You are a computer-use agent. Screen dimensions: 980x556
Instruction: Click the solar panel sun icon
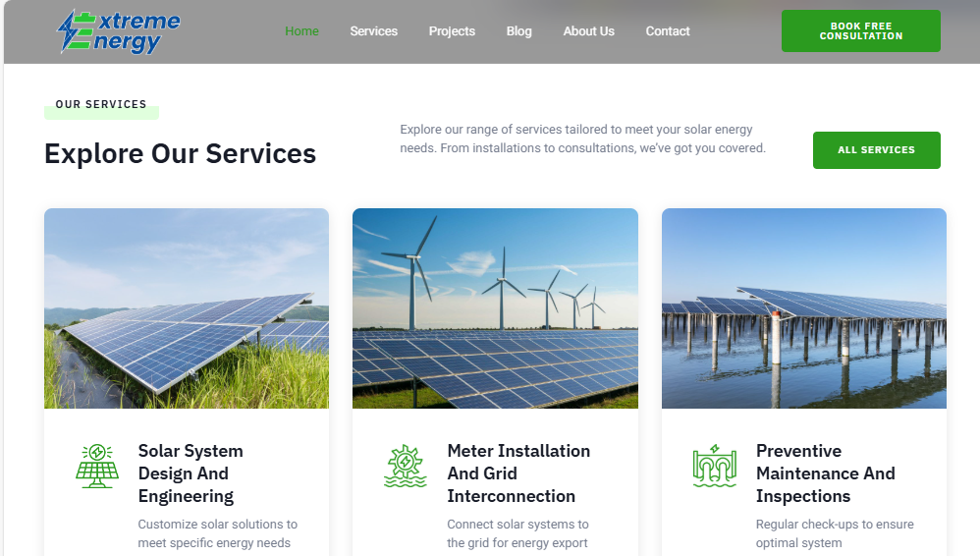pyautogui.click(x=97, y=466)
